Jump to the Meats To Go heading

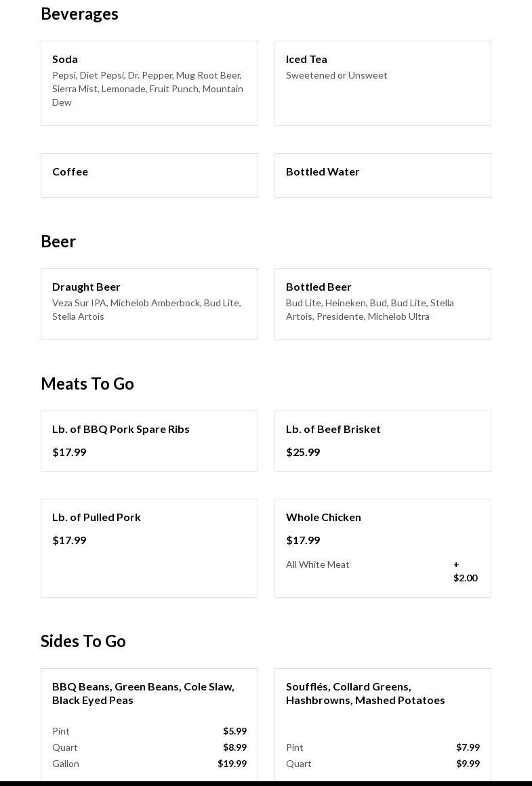click(x=87, y=384)
